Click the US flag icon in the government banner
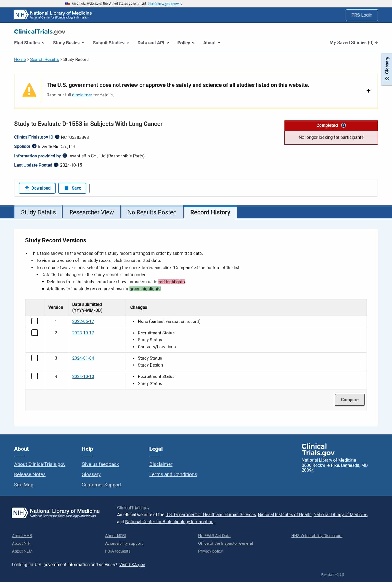392x582 pixels. click(x=68, y=4)
